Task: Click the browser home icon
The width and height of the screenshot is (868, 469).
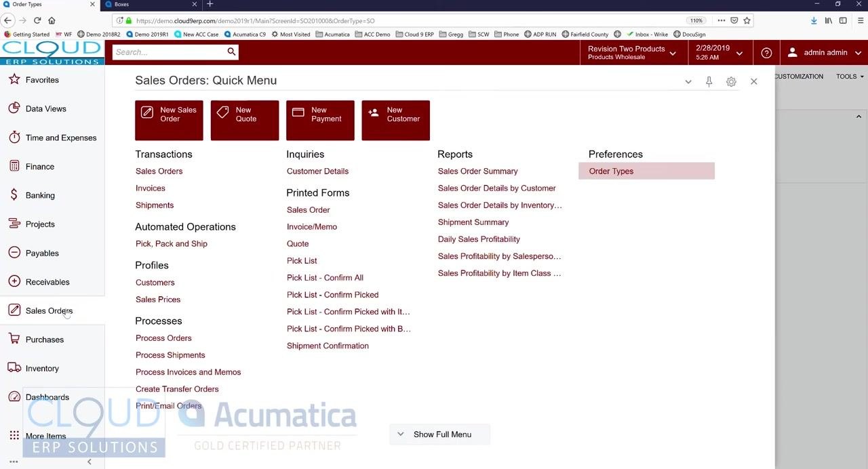Action: [x=52, y=20]
